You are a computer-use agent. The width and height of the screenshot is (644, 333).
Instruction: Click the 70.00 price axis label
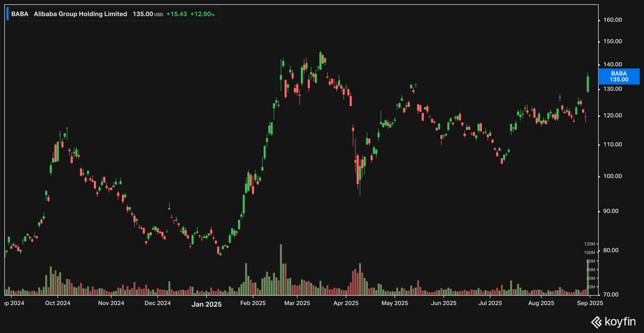tap(611, 295)
